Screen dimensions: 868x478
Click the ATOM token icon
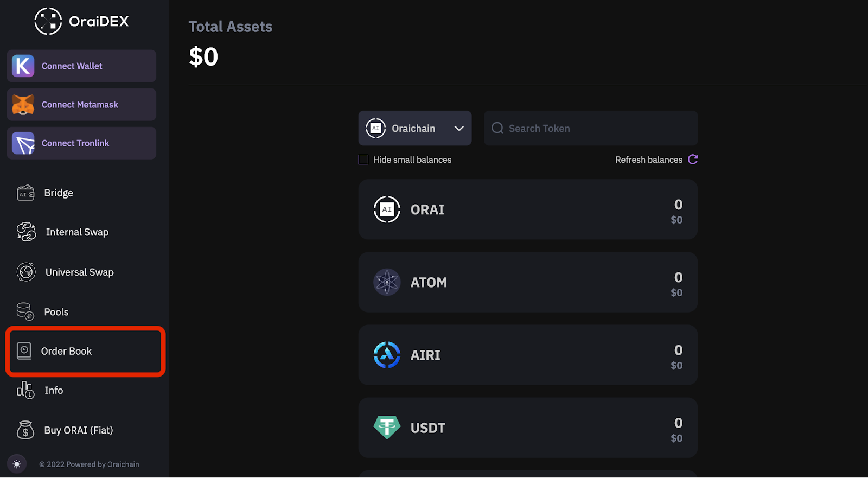pos(387,282)
